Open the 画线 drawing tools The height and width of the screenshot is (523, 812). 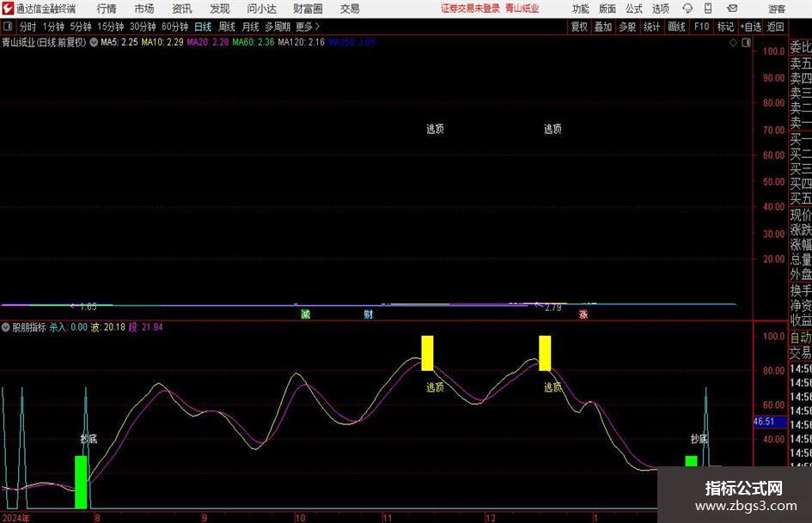(677, 27)
